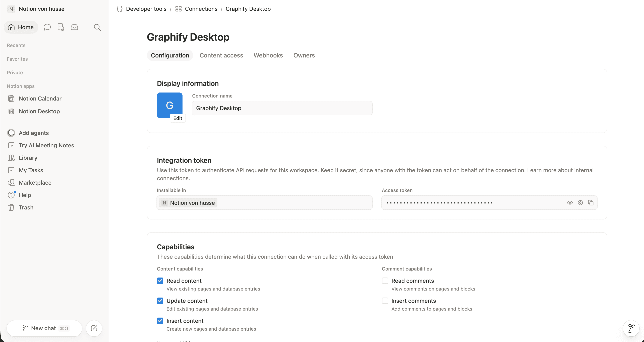This screenshot has width=644, height=342.
Task: Create a new page with compose icon
Action: click(x=94, y=328)
